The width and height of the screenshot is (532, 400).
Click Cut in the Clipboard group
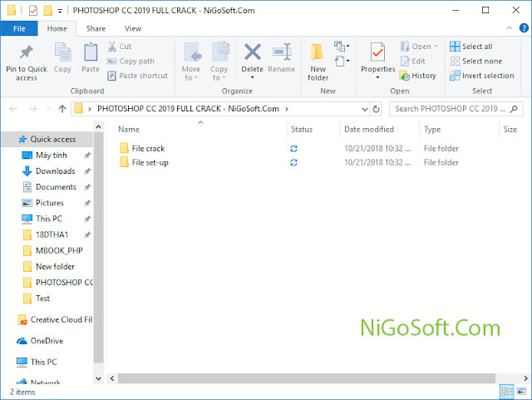point(120,47)
